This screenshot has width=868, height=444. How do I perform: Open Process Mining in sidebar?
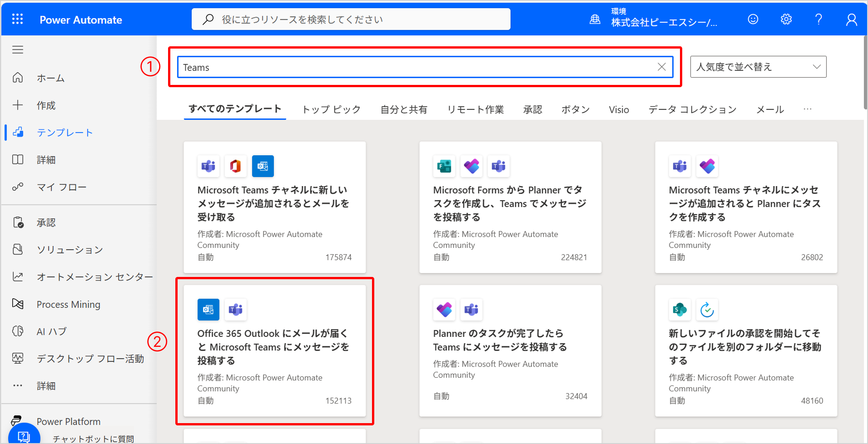click(x=68, y=304)
